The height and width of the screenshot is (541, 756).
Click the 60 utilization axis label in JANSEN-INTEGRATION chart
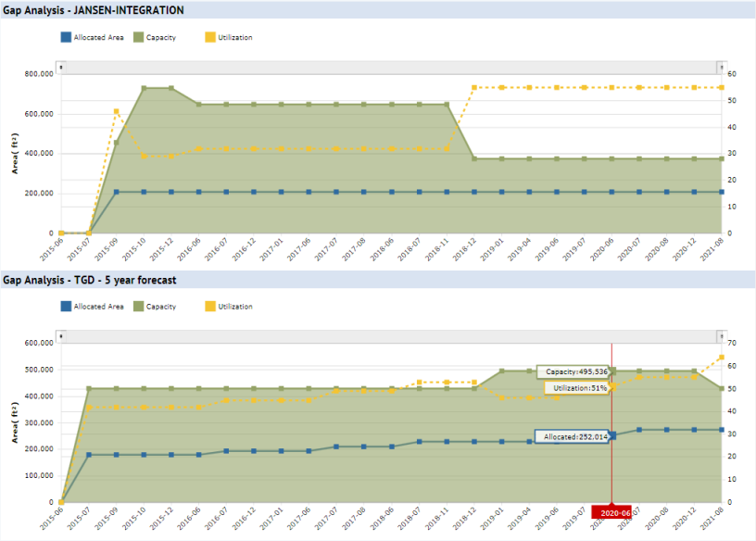coord(732,74)
